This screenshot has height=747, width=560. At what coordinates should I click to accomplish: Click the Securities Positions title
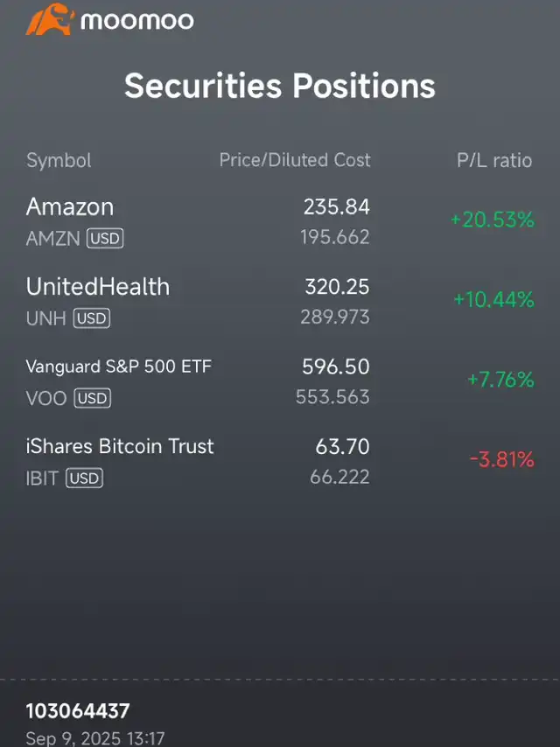pyautogui.click(x=280, y=86)
